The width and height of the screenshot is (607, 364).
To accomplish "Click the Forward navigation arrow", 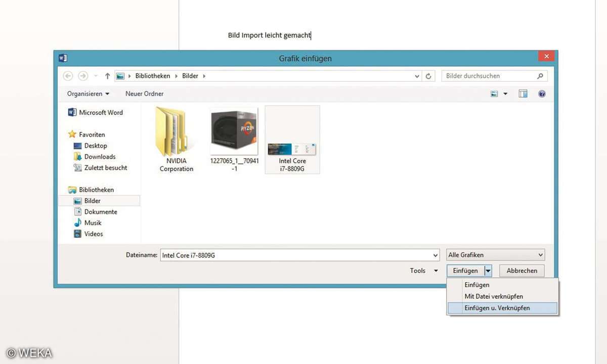I will point(83,76).
